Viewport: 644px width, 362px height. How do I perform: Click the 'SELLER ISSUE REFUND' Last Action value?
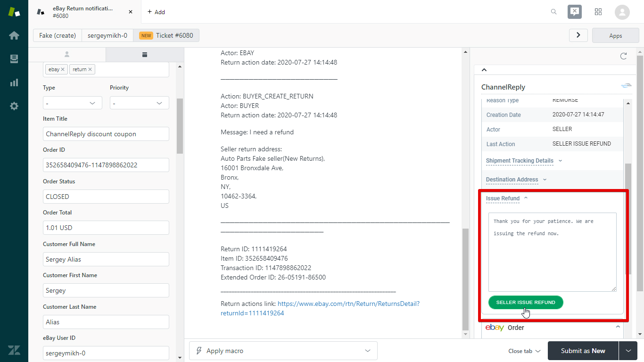[582, 144]
